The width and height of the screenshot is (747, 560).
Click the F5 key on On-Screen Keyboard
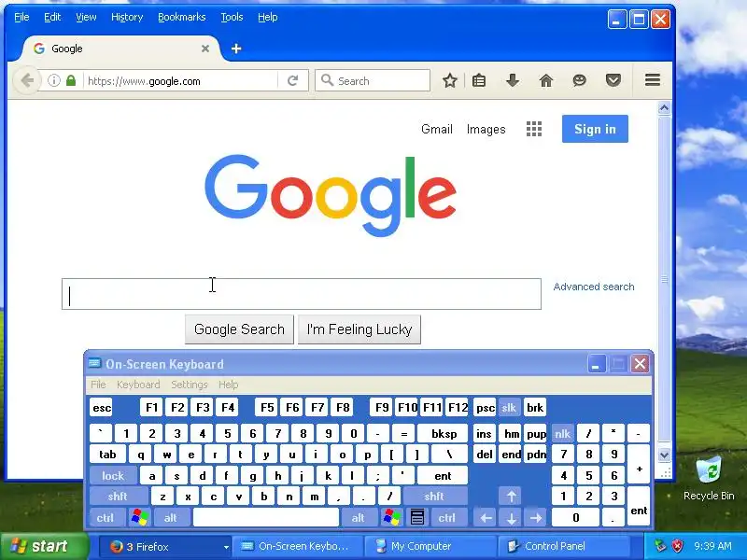click(267, 408)
